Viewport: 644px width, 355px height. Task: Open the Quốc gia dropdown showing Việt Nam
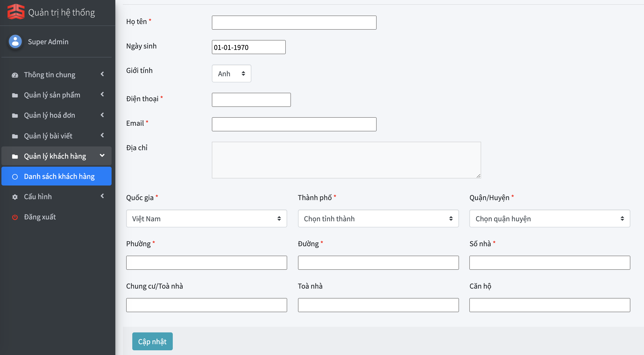(206, 218)
